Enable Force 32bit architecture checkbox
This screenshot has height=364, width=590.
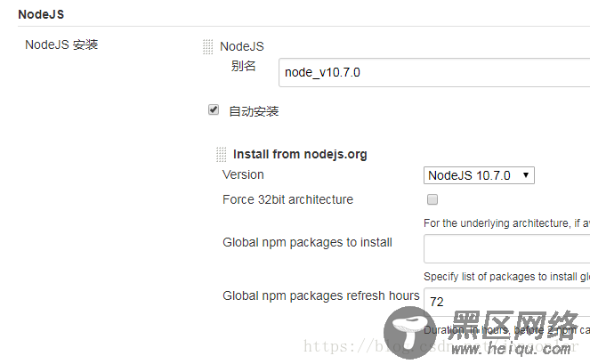tap(432, 199)
